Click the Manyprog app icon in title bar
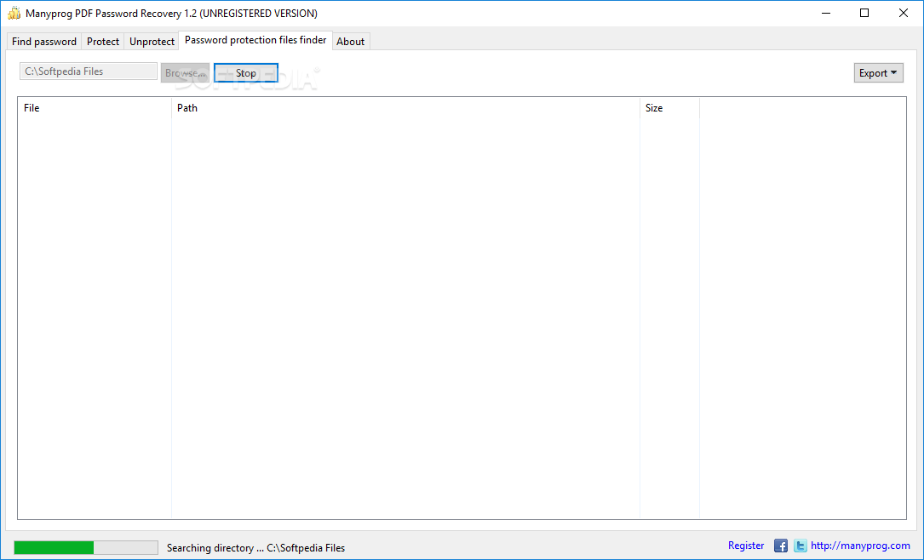The width and height of the screenshot is (924, 560). (14, 13)
